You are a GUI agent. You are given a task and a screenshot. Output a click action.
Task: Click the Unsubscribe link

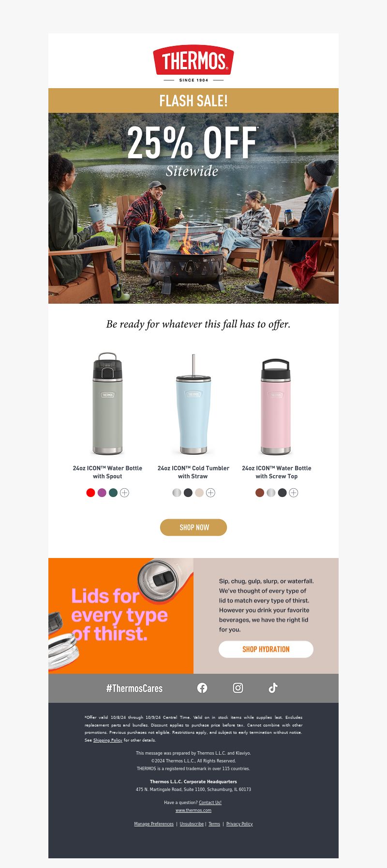[192, 824]
